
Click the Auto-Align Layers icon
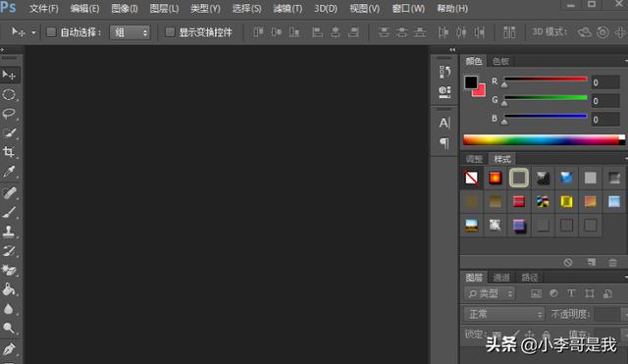509,32
